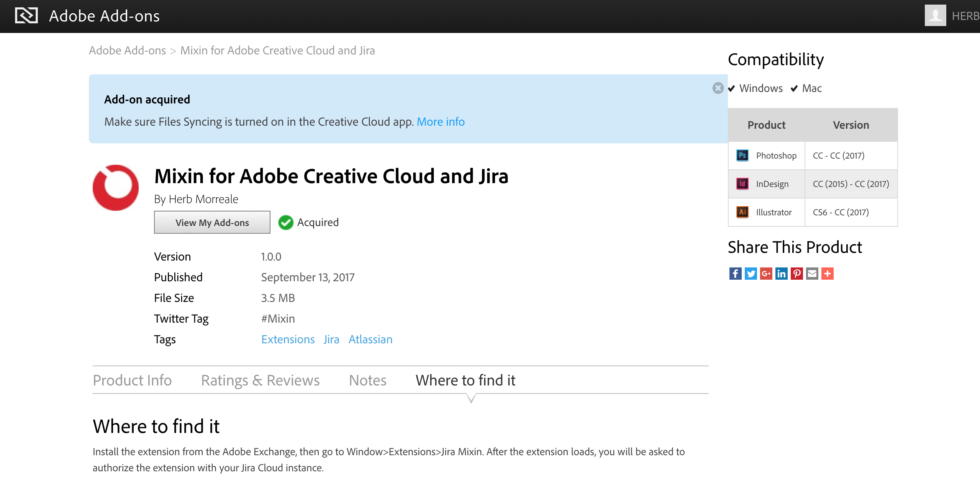Share on LinkedIn

click(x=781, y=274)
